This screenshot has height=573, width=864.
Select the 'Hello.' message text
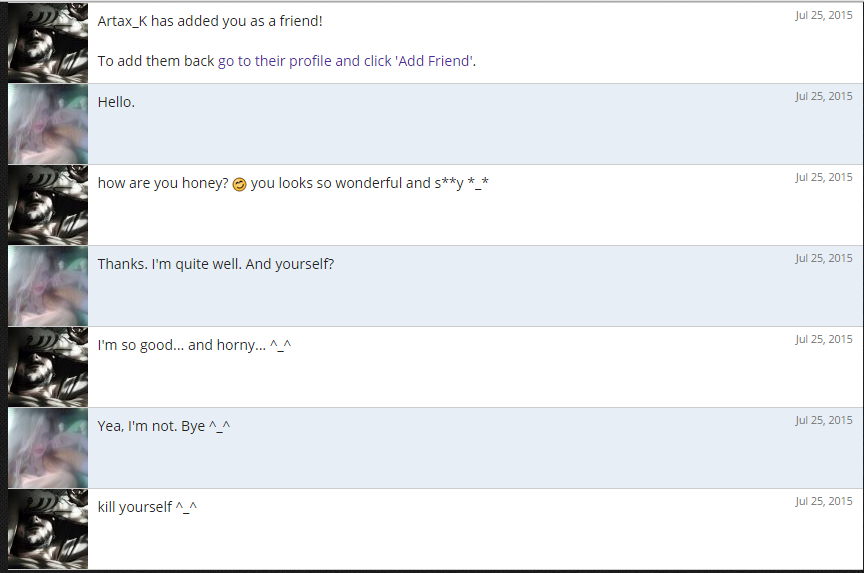[x=116, y=102]
